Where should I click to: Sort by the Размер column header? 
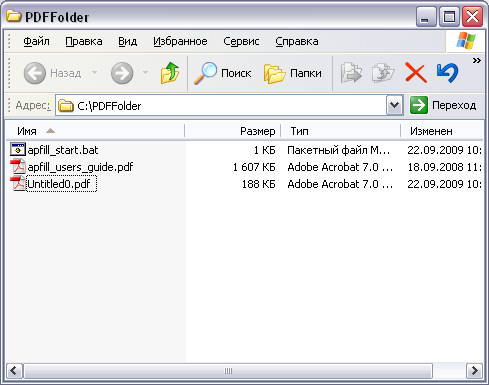233,131
